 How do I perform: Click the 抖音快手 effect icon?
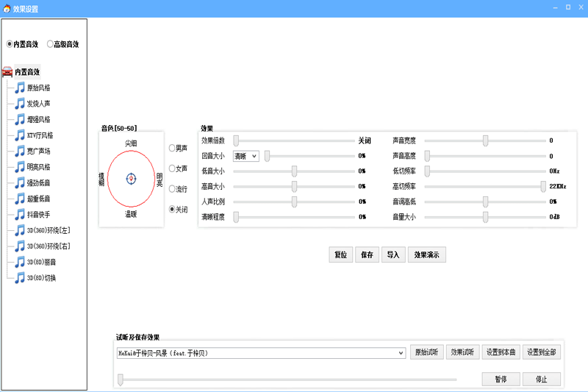point(20,215)
